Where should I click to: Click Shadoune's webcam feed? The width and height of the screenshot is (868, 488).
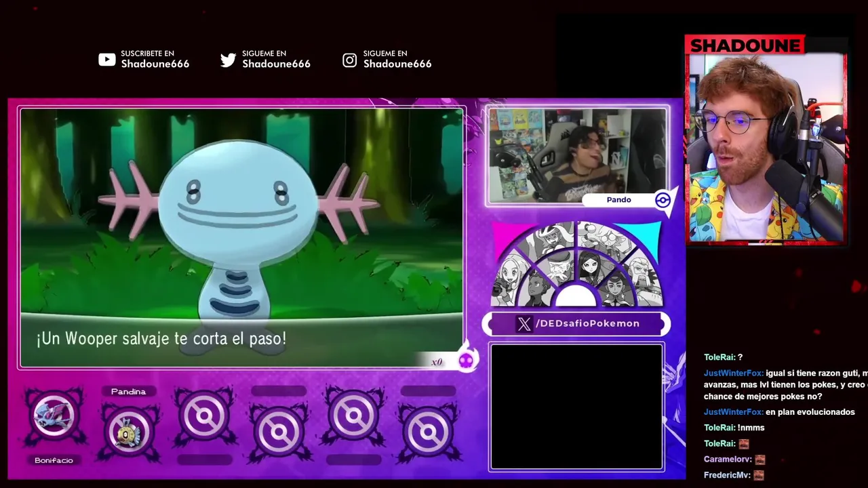[766, 148]
